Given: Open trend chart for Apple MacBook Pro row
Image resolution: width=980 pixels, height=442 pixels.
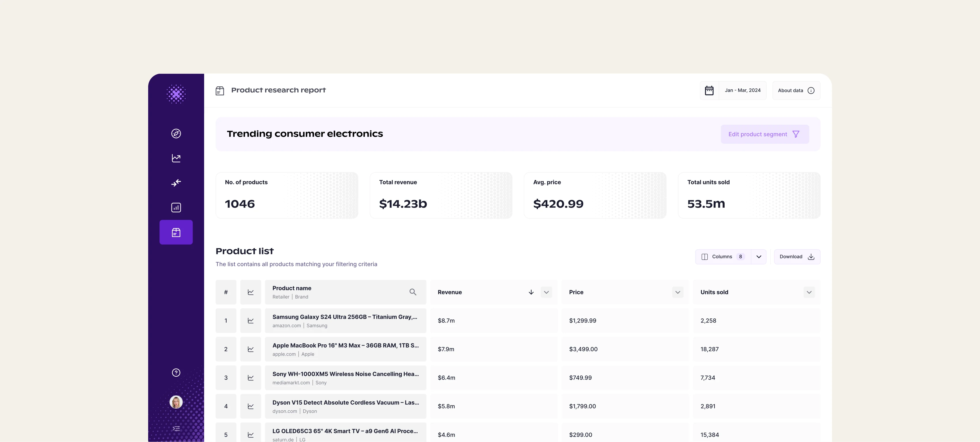Looking at the screenshot, I should click(x=251, y=349).
